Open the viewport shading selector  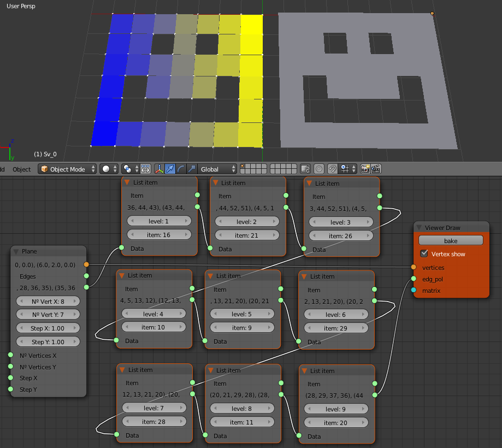pyautogui.click(x=109, y=169)
